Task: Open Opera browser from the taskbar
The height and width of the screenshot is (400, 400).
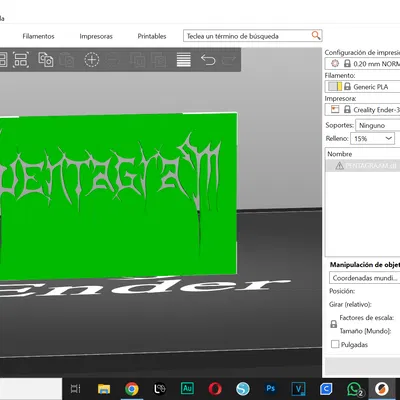Action: 215,389
